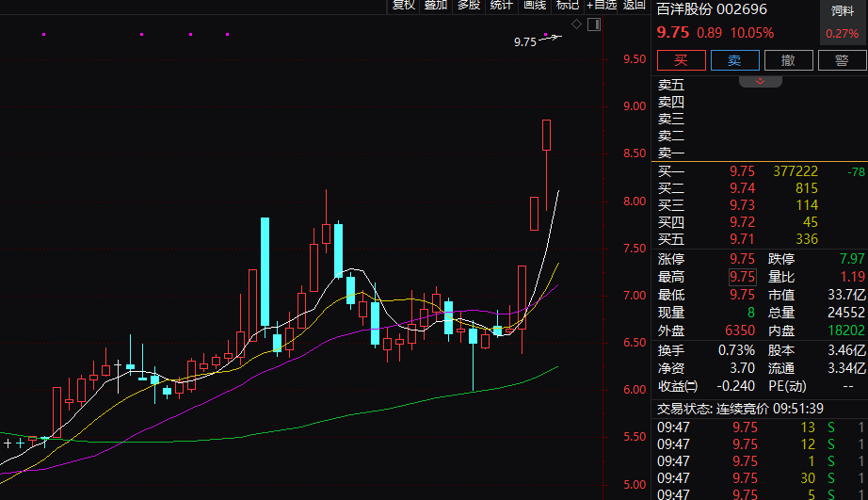Click the 换手 value 0.73%
Viewport: 868px width, 500px height.
[x=736, y=350]
